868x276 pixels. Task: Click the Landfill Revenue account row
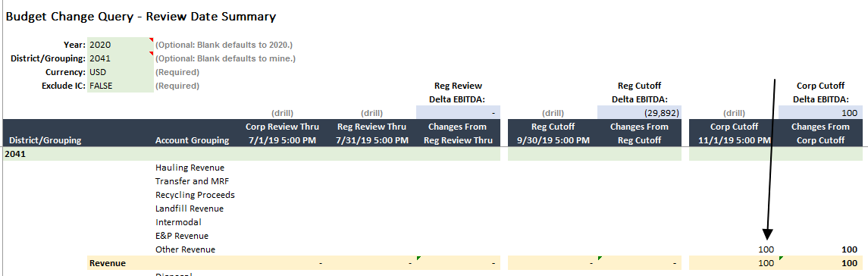(190, 209)
